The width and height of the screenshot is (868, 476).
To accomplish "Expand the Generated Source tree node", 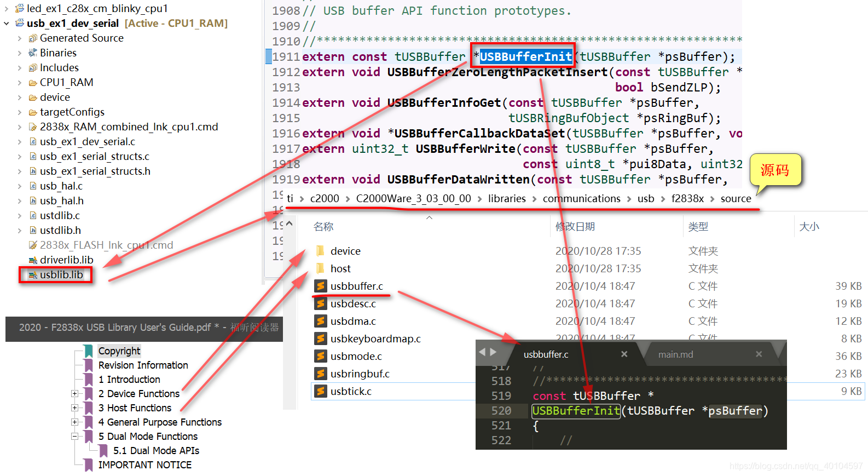I will coord(20,38).
